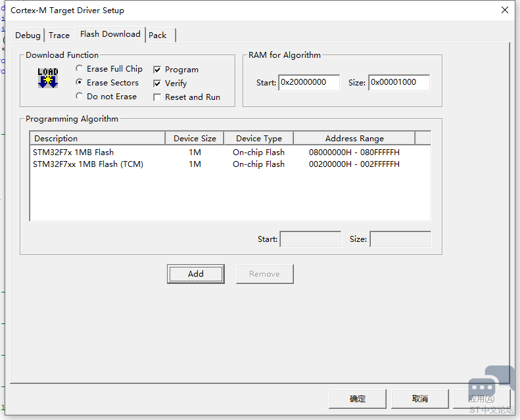The height and width of the screenshot is (420, 520).
Task: Click address range 00200000H - 002FFFFFH
Action: click(354, 164)
